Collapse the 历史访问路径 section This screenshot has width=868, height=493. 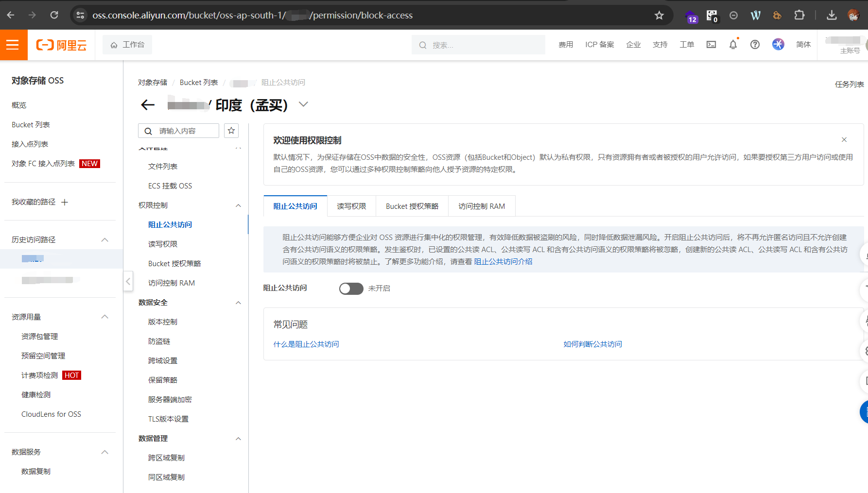pos(104,240)
